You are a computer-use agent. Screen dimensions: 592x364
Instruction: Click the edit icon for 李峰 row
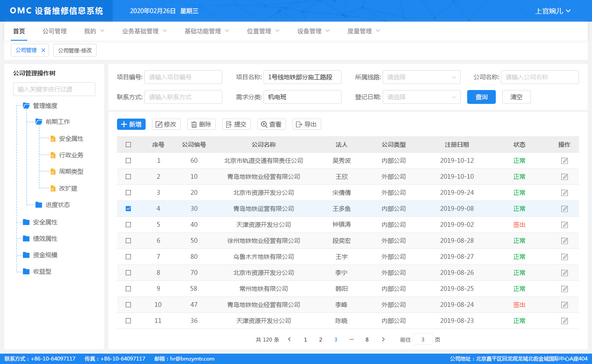point(564,305)
